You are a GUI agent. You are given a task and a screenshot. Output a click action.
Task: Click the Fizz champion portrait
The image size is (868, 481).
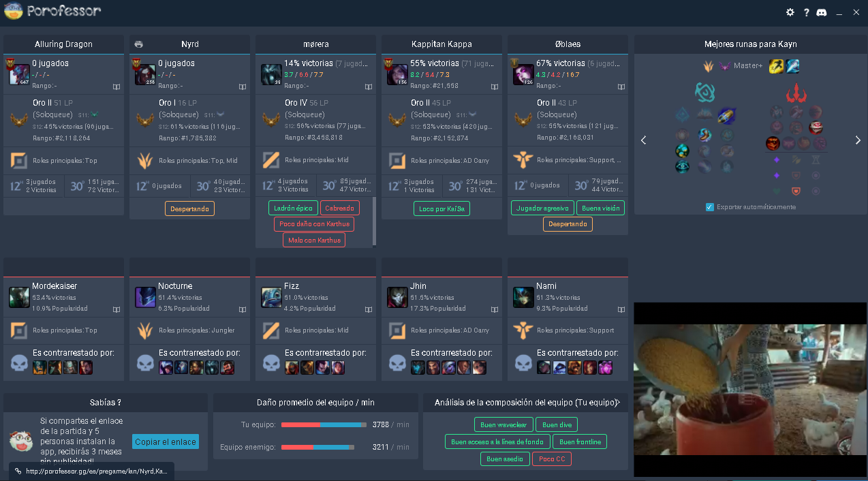(x=271, y=298)
